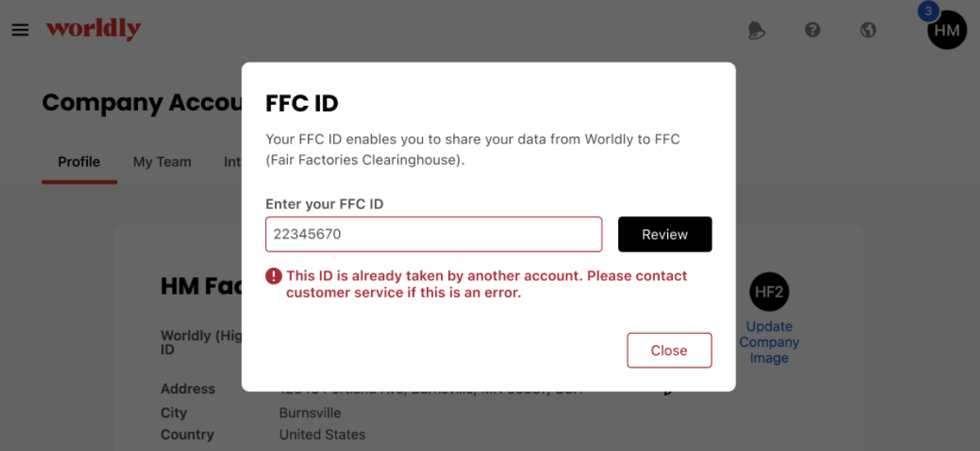980x451 pixels.
Task: Open the globe language selector
Action: 868,30
